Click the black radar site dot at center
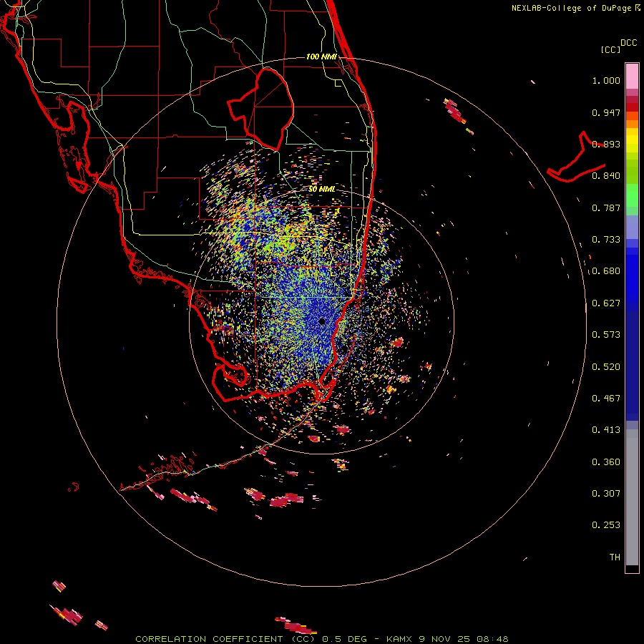This screenshot has height=644, width=644. tap(322, 321)
